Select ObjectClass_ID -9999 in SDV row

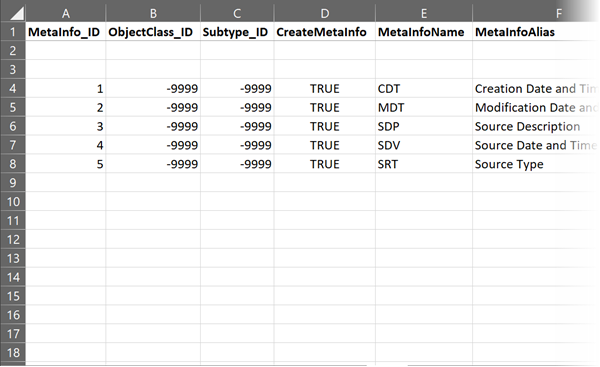coord(153,145)
